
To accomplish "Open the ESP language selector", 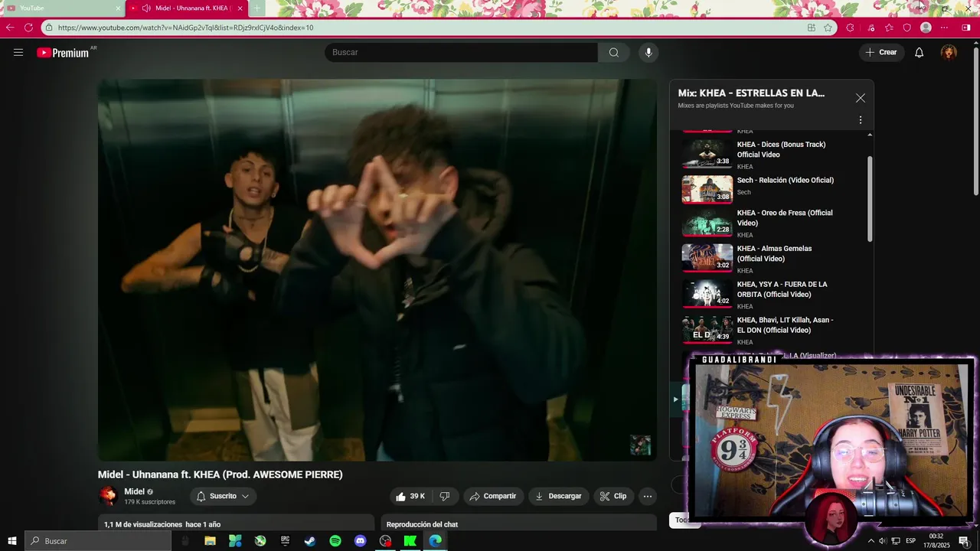I will pyautogui.click(x=911, y=541).
